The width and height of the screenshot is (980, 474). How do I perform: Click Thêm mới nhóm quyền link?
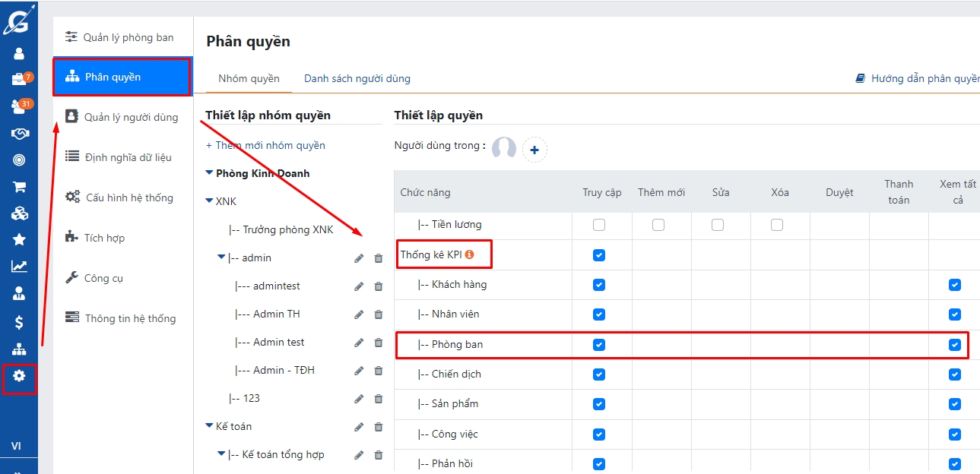(265, 145)
